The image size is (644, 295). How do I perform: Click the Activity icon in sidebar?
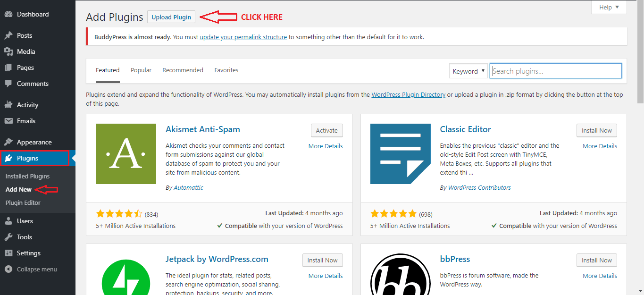click(8, 105)
